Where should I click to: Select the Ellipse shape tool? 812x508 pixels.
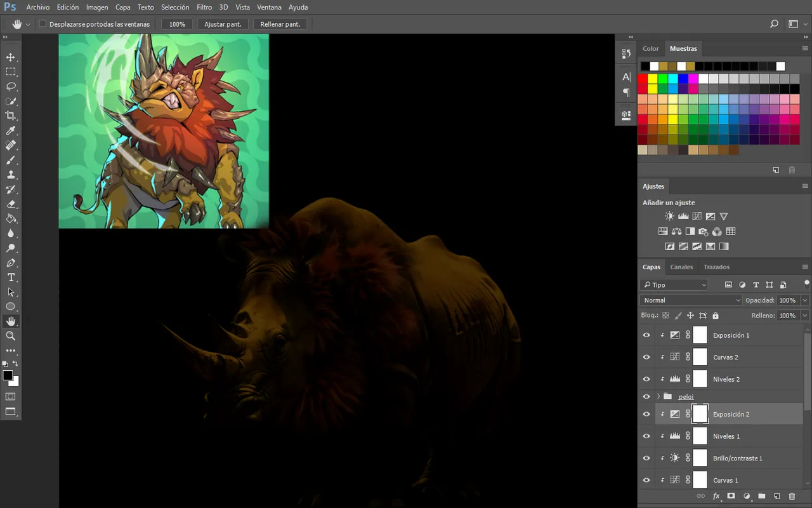pos(11,307)
